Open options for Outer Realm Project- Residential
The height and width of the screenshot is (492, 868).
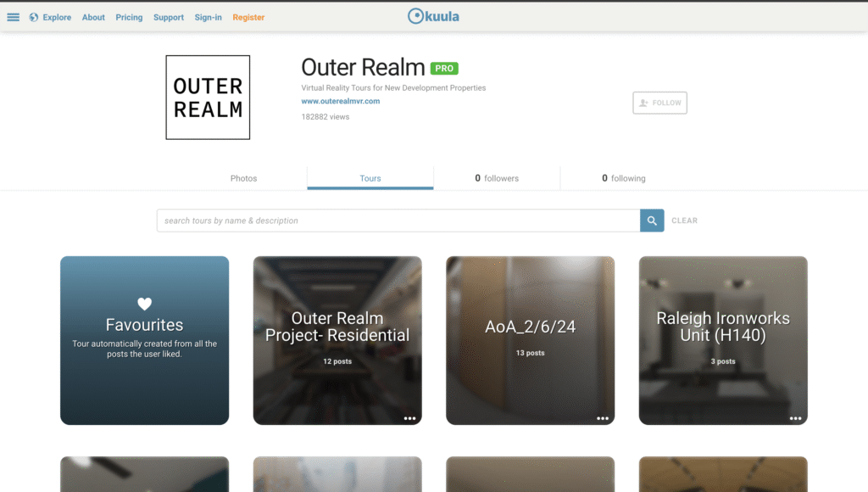tap(409, 418)
